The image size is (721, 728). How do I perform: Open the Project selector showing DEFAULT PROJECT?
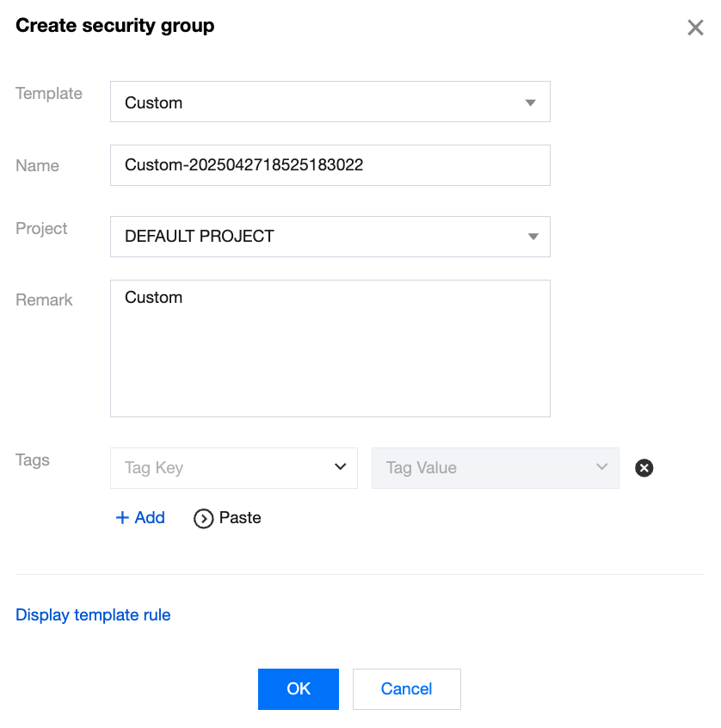pyautogui.click(x=330, y=237)
